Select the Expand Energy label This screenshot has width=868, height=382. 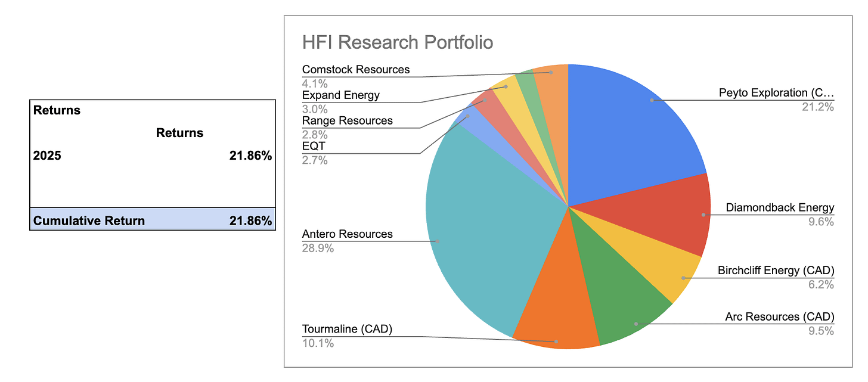[341, 95]
